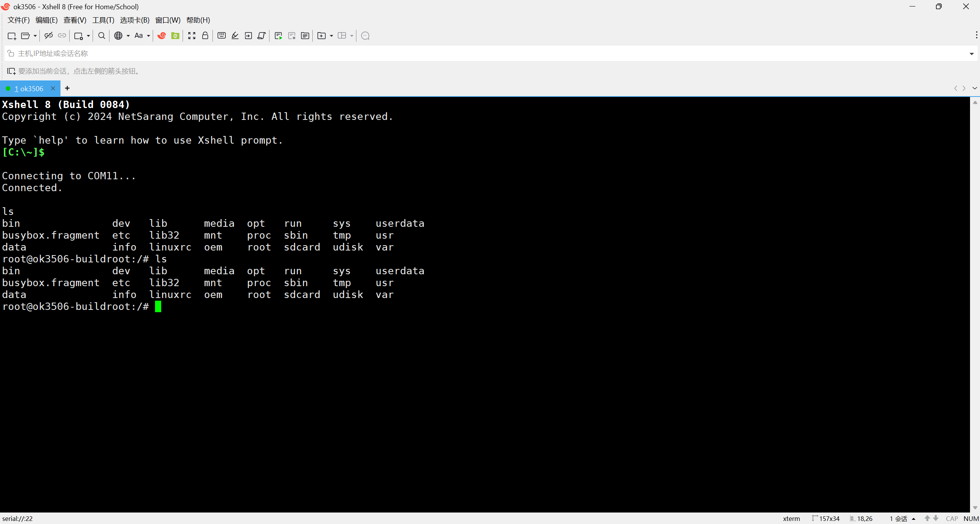Viewport: 980px width, 524px height.
Task: Click the globe encoding icon
Action: click(x=118, y=36)
